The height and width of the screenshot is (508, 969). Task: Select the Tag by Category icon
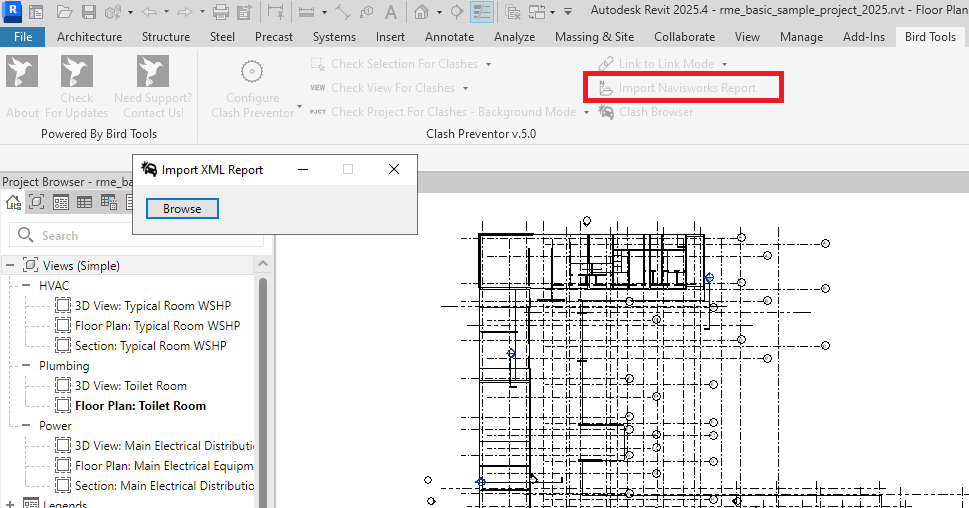(366, 12)
